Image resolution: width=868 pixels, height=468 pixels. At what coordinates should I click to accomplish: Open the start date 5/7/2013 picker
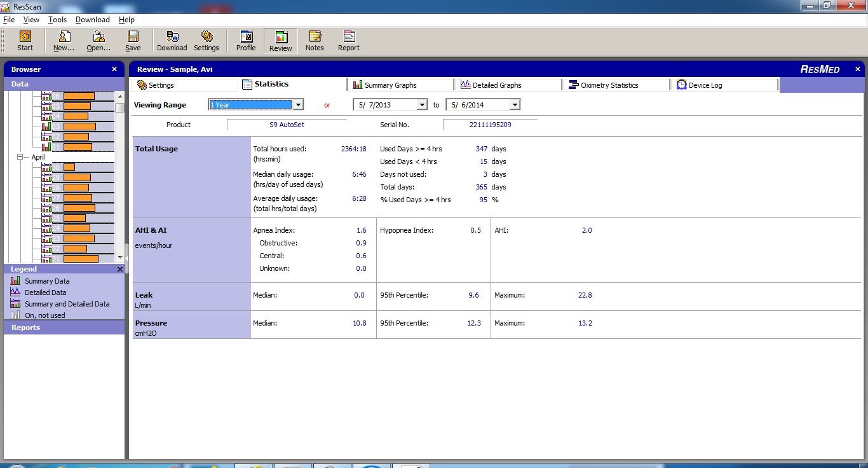tap(422, 105)
